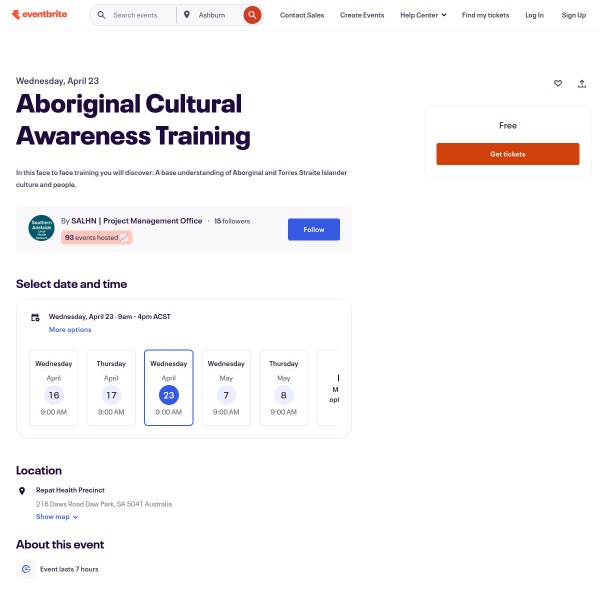Select Thursday May 8 date card
The width and height of the screenshot is (600, 600).
[x=283, y=388]
